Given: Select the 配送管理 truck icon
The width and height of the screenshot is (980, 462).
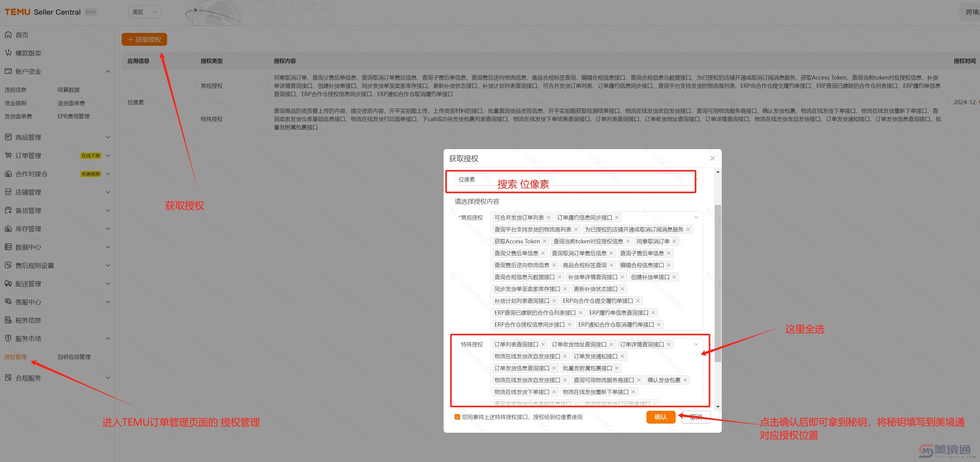Looking at the screenshot, I should click(8, 283).
